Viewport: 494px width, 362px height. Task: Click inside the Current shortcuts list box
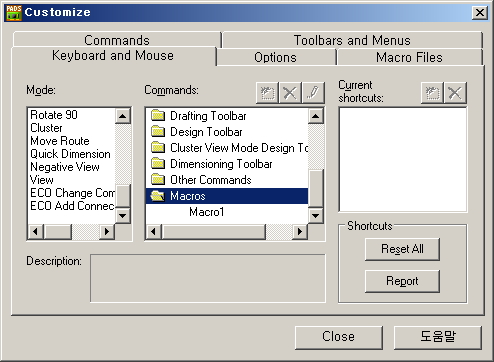coord(403,160)
